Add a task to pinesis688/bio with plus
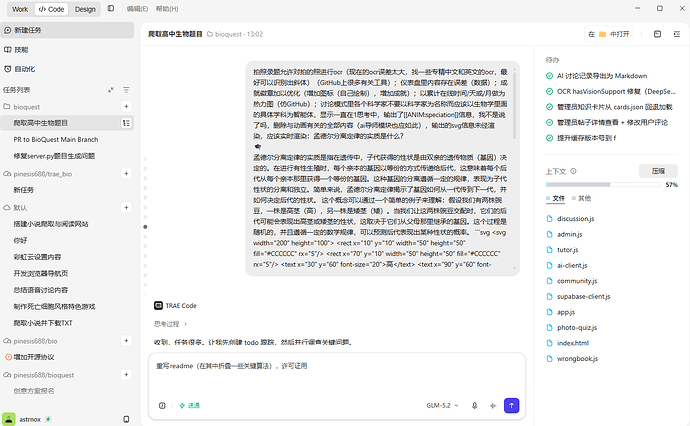The width and height of the screenshot is (690, 426). [x=126, y=341]
